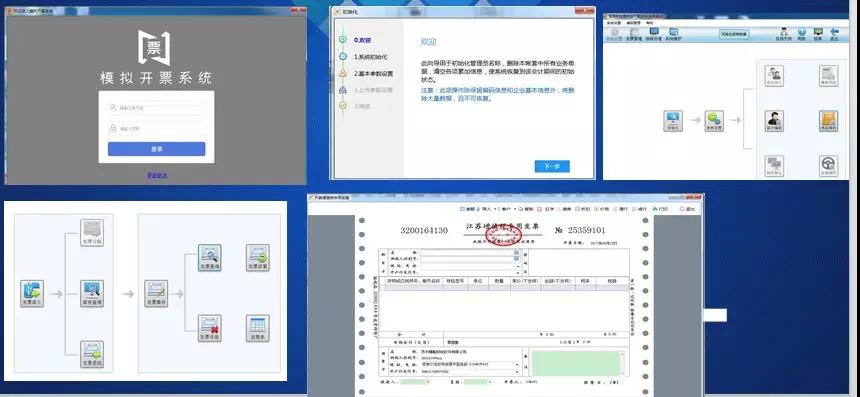Click the customer code person icon
860x397 pixels.
[x=774, y=121]
